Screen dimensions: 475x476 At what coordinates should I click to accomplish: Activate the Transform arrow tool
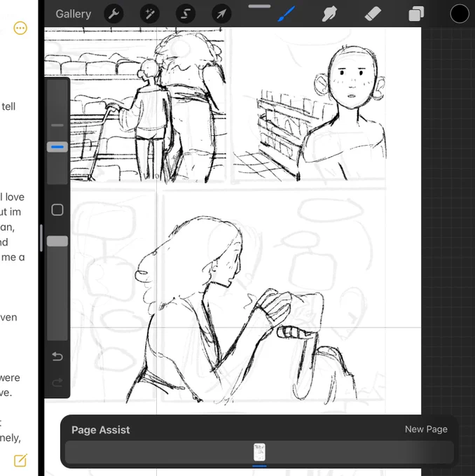[x=221, y=14]
